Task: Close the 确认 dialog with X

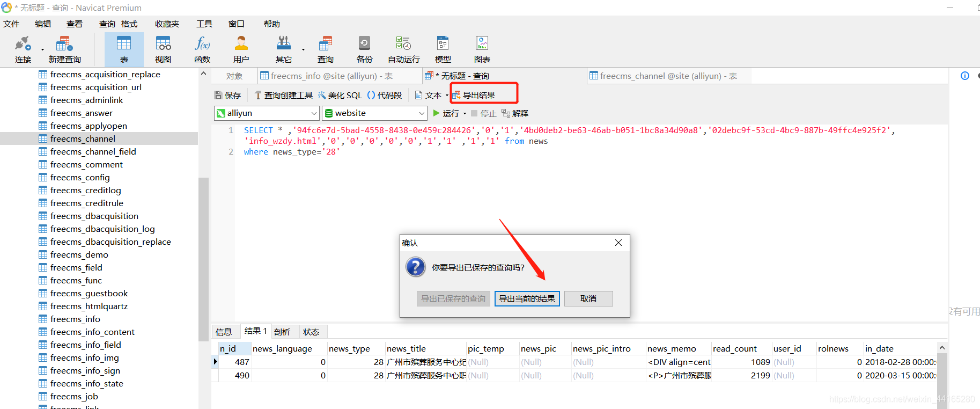Action: (x=618, y=243)
